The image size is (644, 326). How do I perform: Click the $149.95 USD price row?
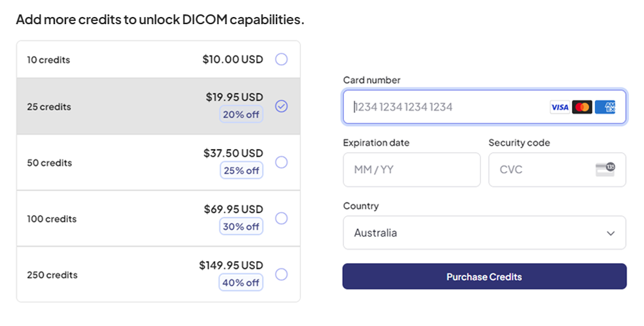[158, 274]
